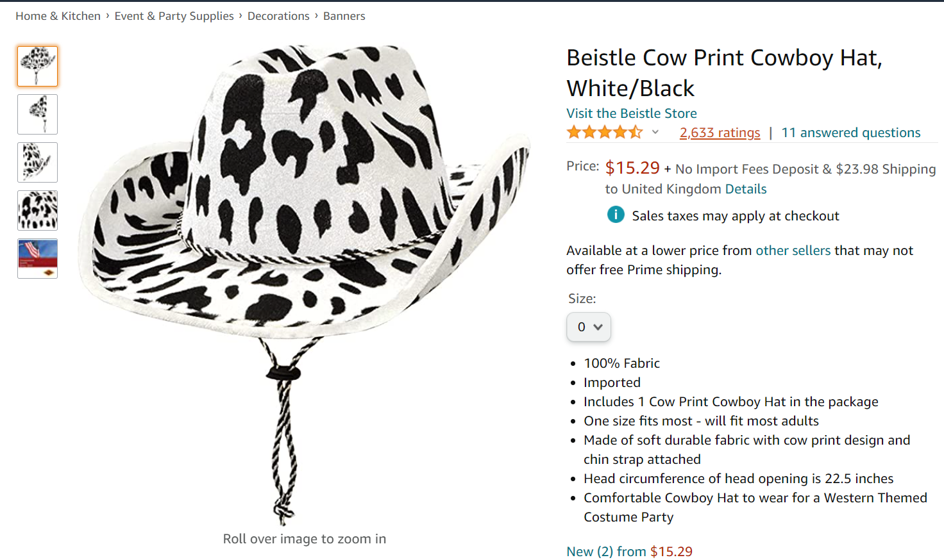Navigate to Decorations breadcrumb category
The width and height of the screenshot is (944, 560).
tap(278, 16)
